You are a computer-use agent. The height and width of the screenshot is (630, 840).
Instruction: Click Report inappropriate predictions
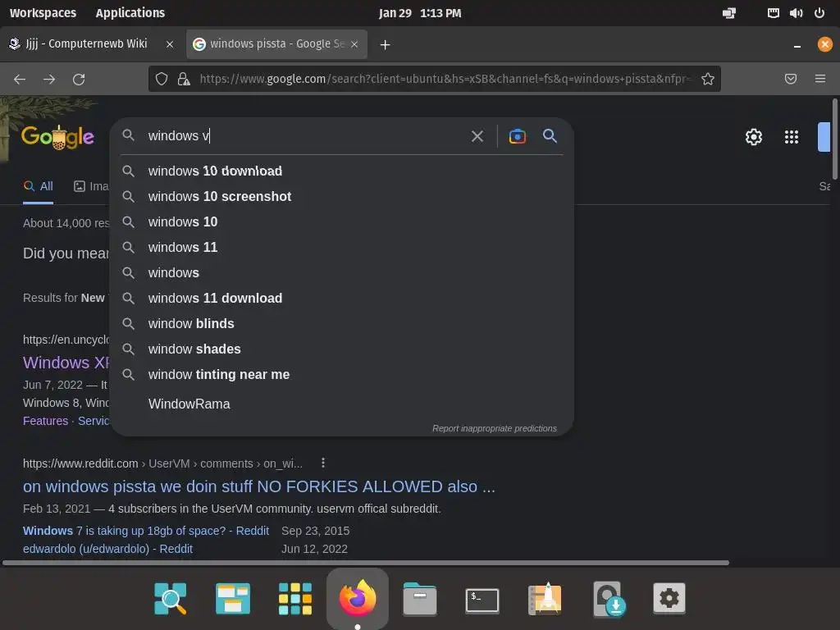point(495,428)
